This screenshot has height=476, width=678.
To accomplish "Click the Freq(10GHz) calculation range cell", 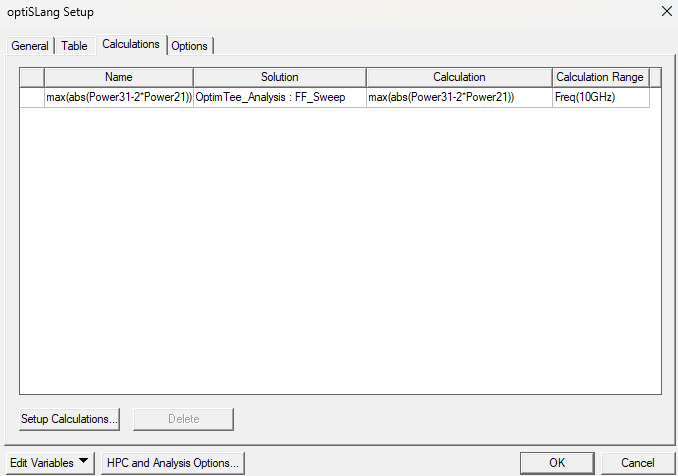I will 600,98.
